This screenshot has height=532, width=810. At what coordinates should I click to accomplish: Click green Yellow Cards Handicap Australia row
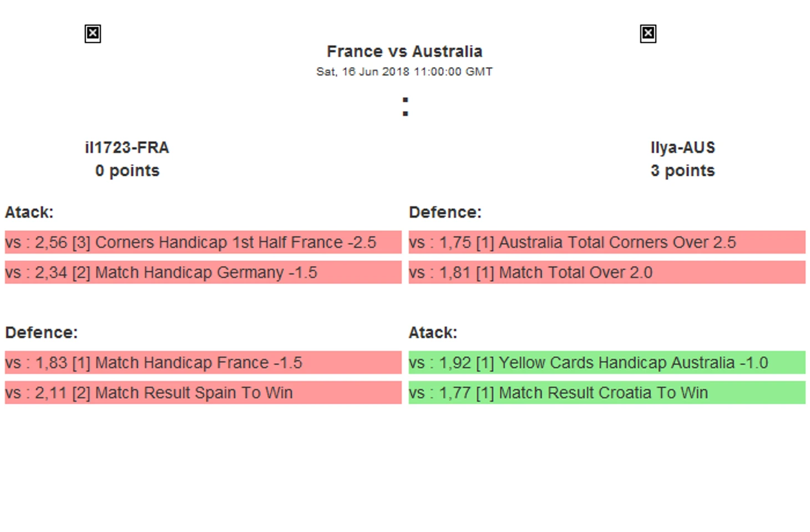point(607,363)
